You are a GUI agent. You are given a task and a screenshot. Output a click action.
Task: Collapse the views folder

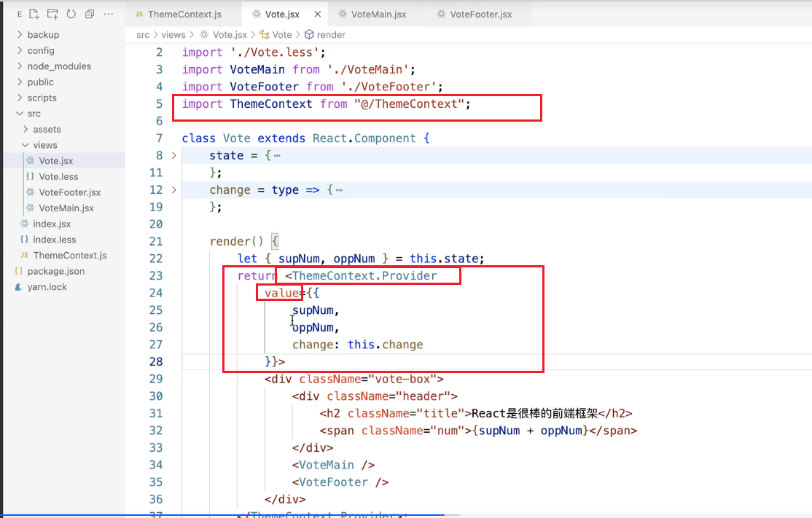26,145
